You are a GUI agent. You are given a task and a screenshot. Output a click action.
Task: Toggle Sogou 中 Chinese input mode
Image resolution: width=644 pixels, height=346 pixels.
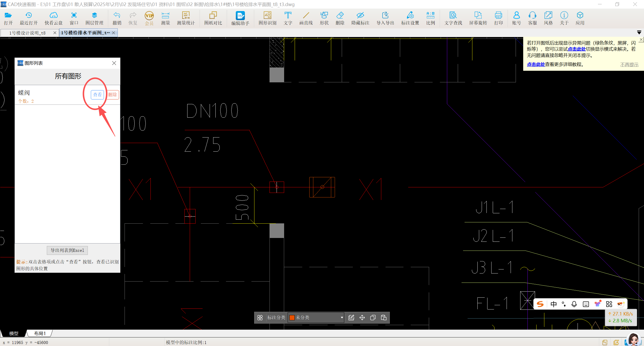point(554,304)
